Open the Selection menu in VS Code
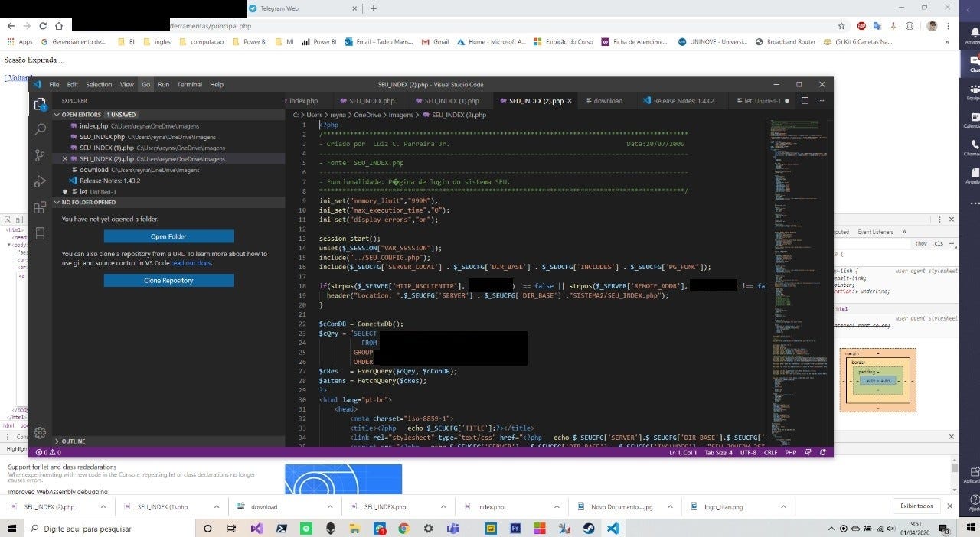 (x=99, y=85)
